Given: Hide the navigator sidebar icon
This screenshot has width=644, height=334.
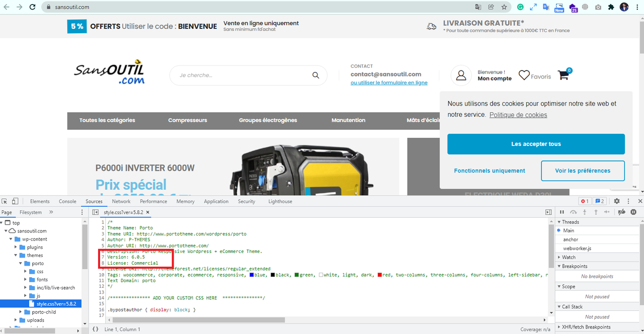Looking at the screenshot, I should click(x=95, y=212).
